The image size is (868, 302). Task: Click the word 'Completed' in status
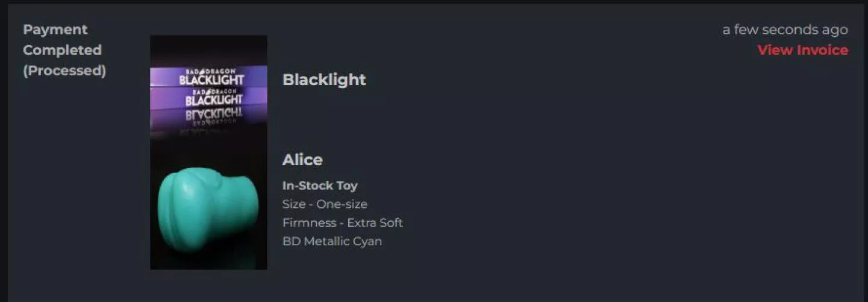point(62,50)
